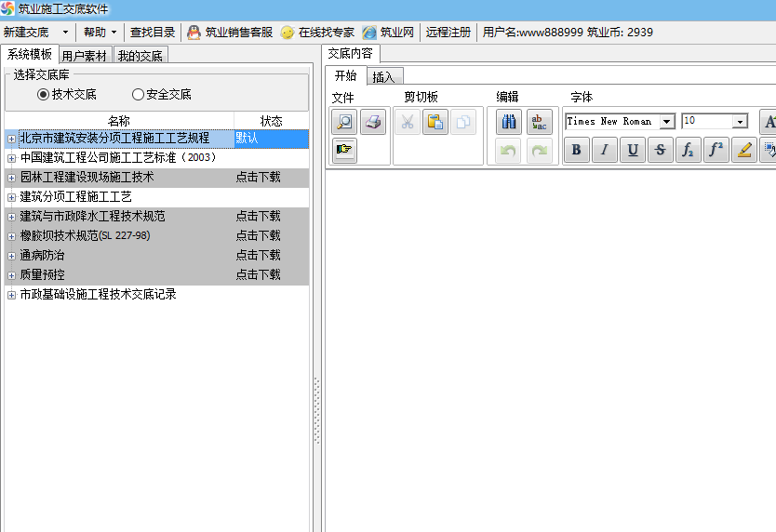Click 点击下载 for 通病防治
Image resolution: width=776 pixels, height=532 pixels.
(258, 255)
